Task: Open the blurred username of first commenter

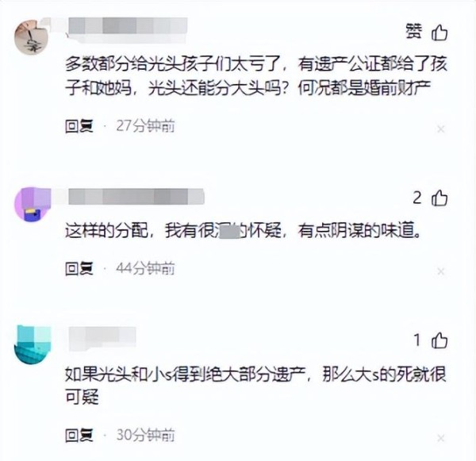Action: click(x=128, y=29)
